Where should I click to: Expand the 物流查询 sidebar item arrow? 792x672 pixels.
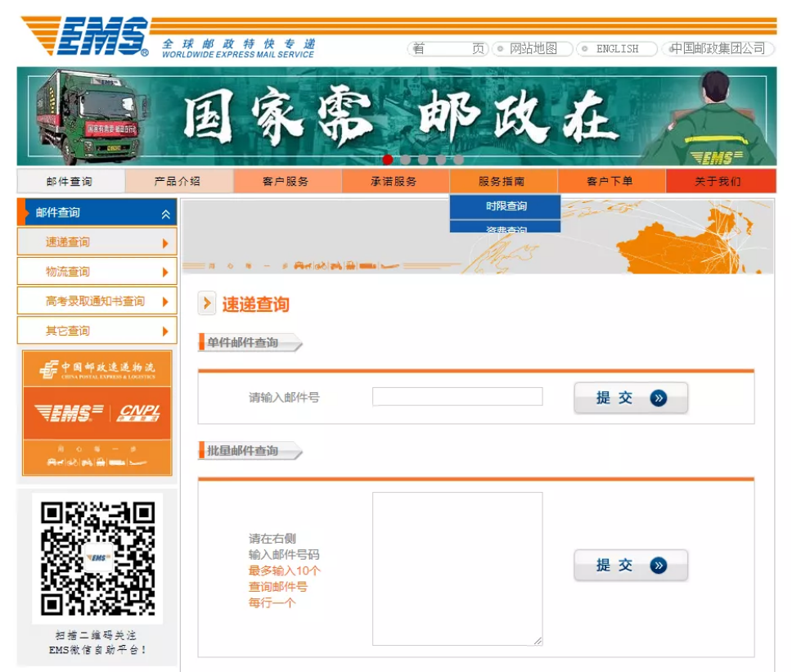point(165,273)
